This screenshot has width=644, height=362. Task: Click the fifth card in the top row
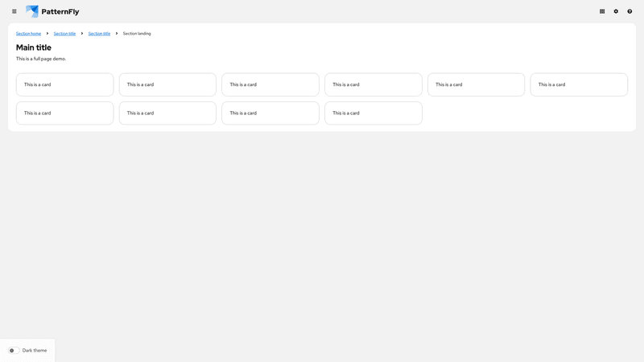click(x=476, y=84)
